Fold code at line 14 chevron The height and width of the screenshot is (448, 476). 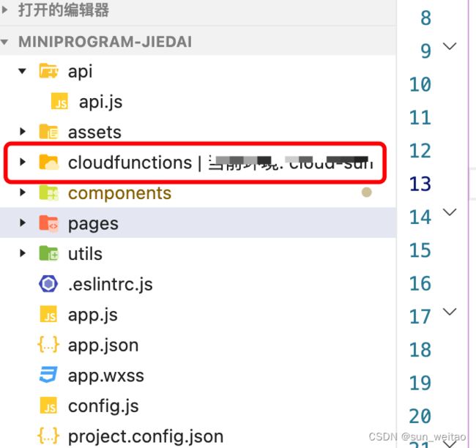[450, 212]
